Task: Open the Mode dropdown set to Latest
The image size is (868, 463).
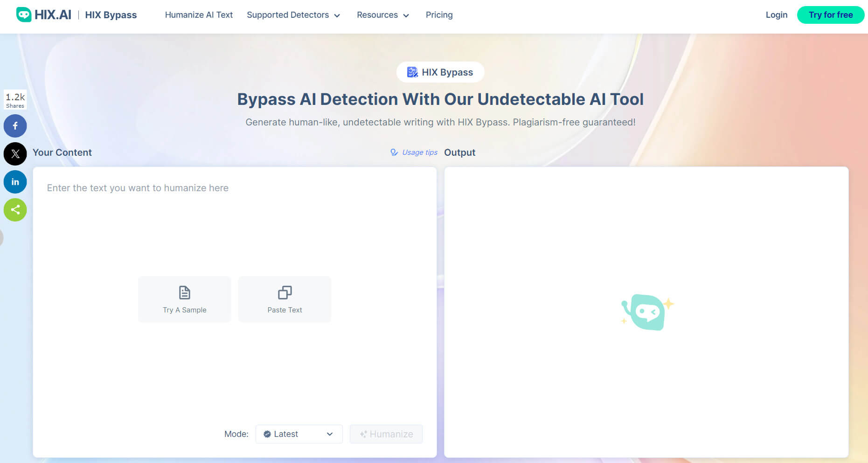Action: [x=299, y=434]
